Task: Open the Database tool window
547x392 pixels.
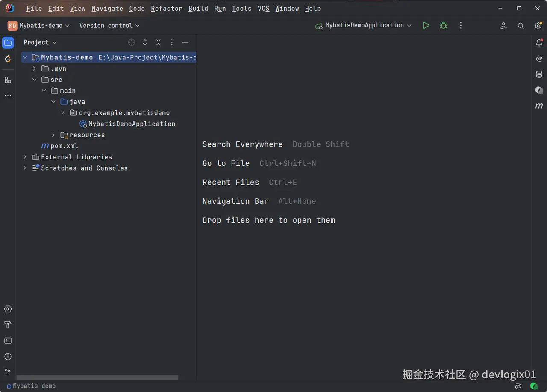Action: pyautogui.click(x=539, y=74)
